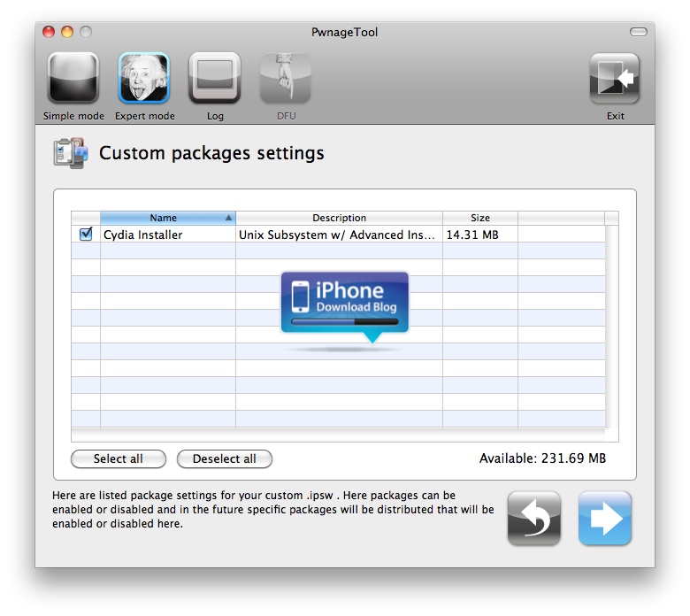Viewport: 690px width, 616px height.
Task: Click the Description column header
Action: [x=340, y=218]
